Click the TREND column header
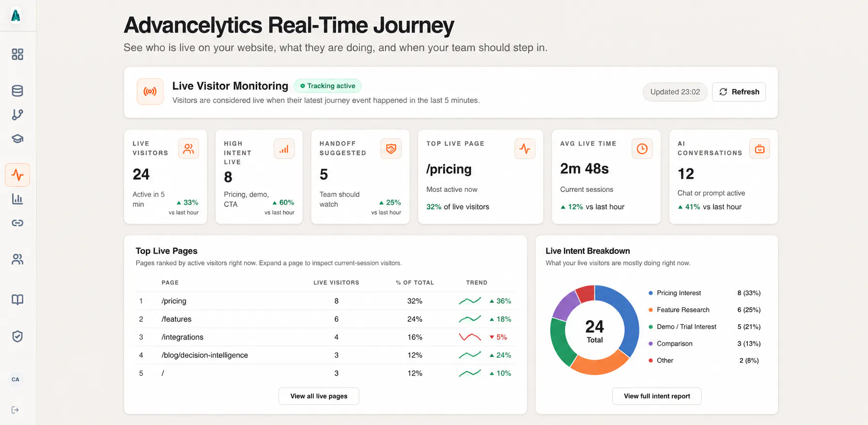The width and height of the screenshot is (868, 425). 477,283
